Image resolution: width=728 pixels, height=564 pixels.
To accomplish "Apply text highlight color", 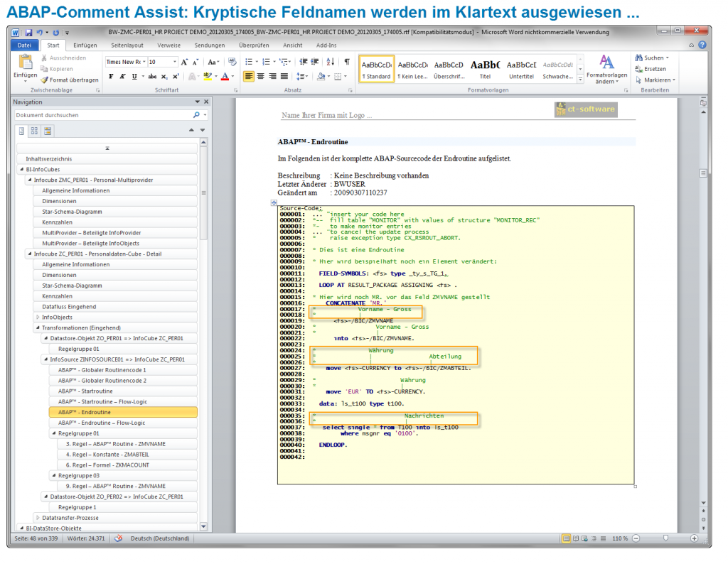I will (x=208, y=75).
